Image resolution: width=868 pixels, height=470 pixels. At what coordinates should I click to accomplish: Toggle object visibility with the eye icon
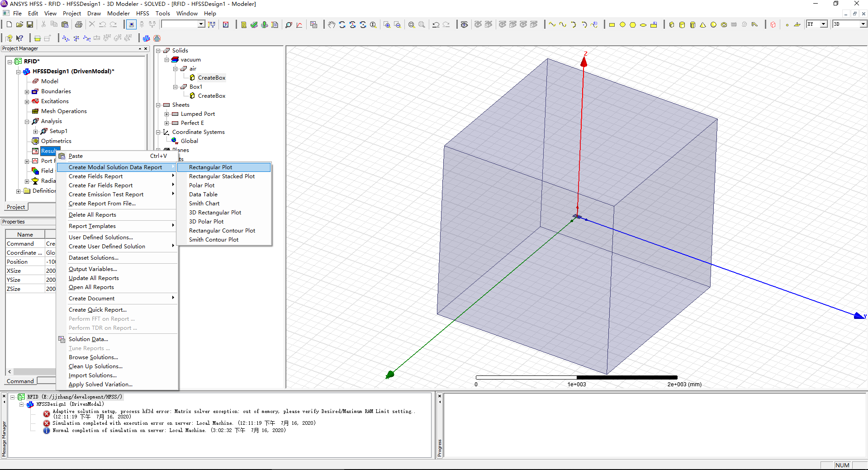464,24
